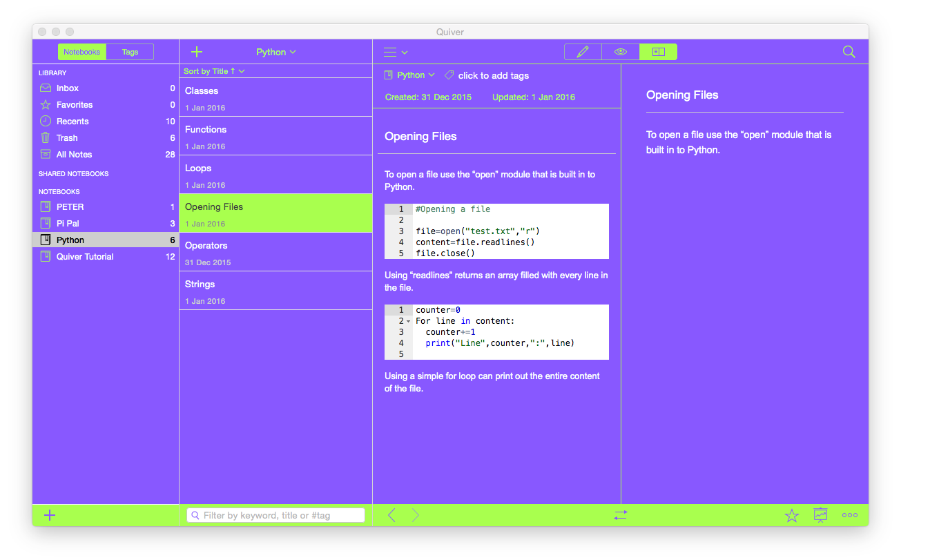Open the Loops note

pos(275,175)
